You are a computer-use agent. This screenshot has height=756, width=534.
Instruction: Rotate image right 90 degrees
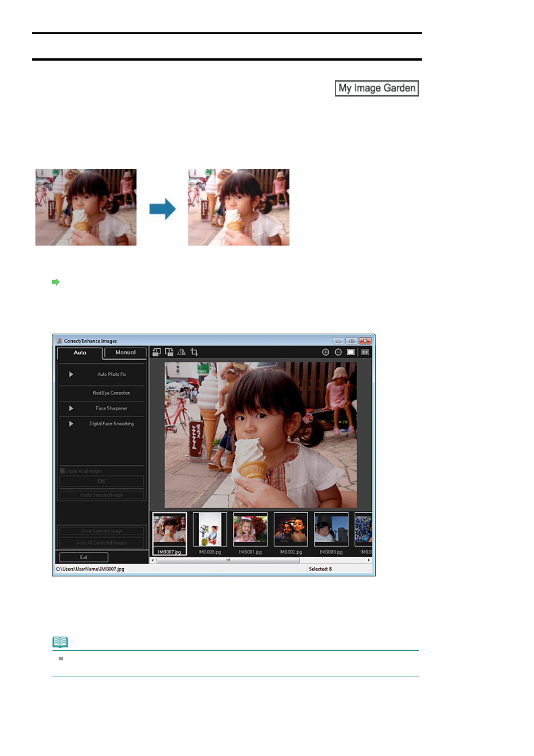click(169, 352)
